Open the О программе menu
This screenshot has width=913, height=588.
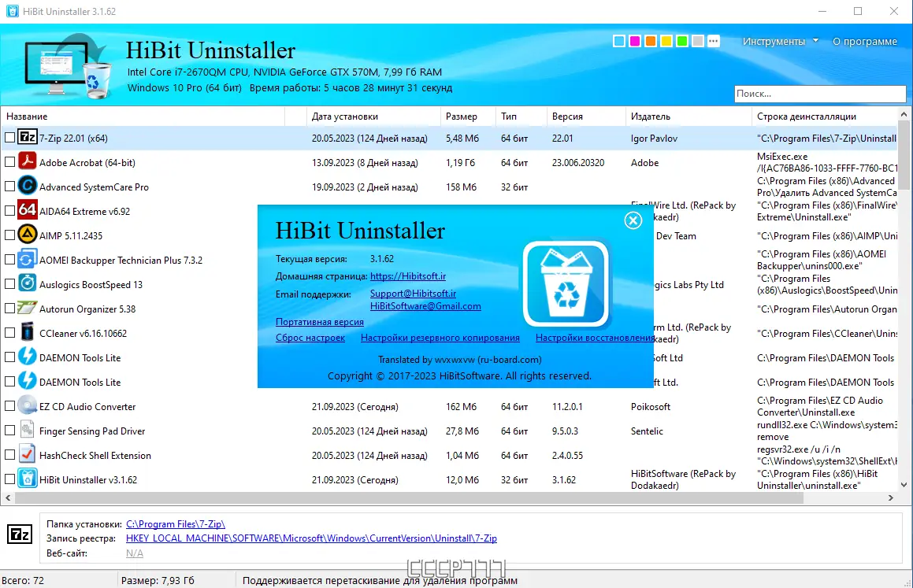point(865,41)
